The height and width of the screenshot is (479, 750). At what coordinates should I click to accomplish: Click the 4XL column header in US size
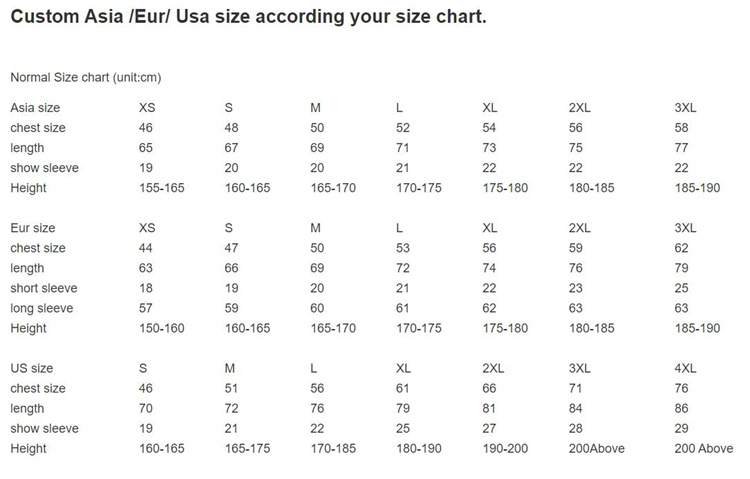click(x=686, y=368)
